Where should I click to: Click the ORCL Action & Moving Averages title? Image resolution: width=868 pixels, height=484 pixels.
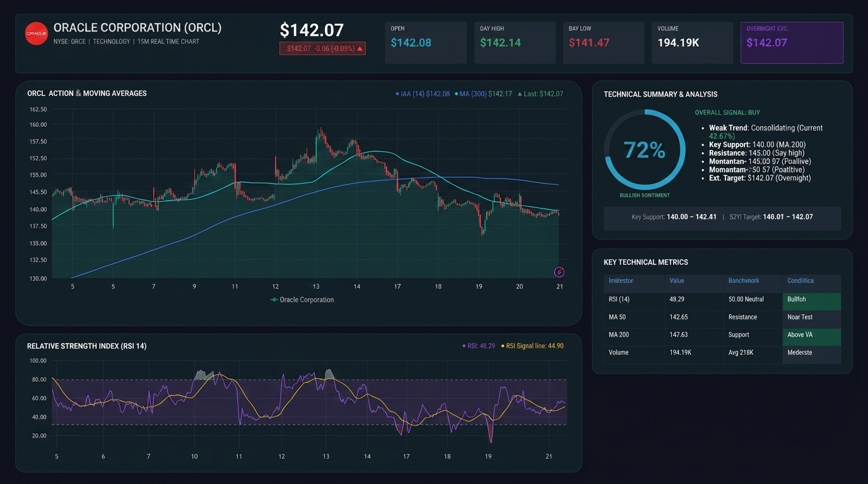pos(87,93)
